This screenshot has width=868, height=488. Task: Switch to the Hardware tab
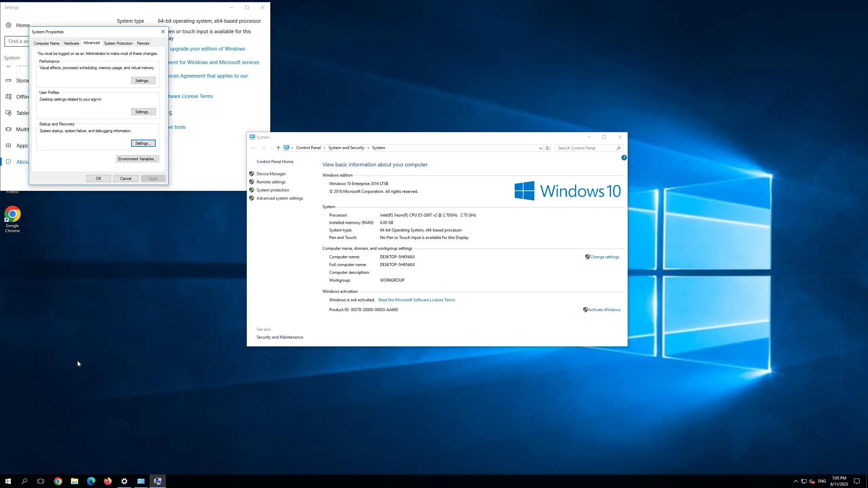71,43
